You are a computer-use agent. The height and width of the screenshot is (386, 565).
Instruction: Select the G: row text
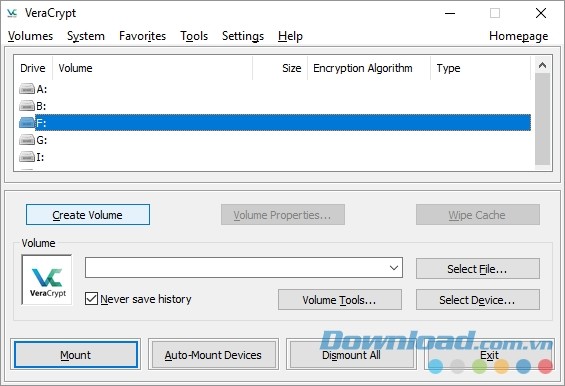(42, 140)
